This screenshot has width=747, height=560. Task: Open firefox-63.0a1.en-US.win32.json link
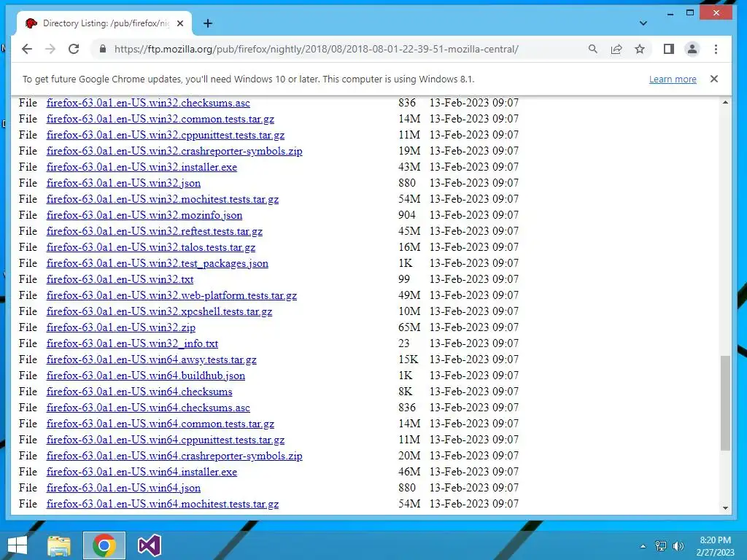pyautogui.click(x=123, y=183)
